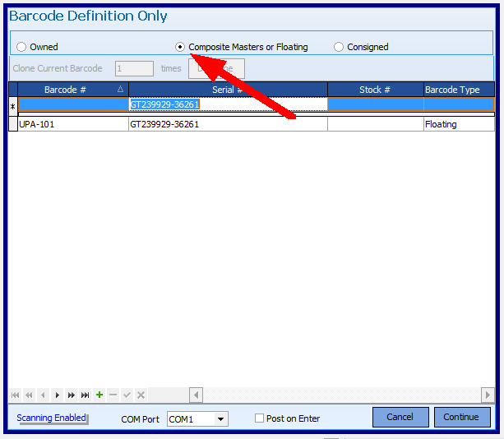Enable the Post on Enter checkbox
The width and height of the screenshot is (504, 439).
pyautogui.click(x=260, y=418)
